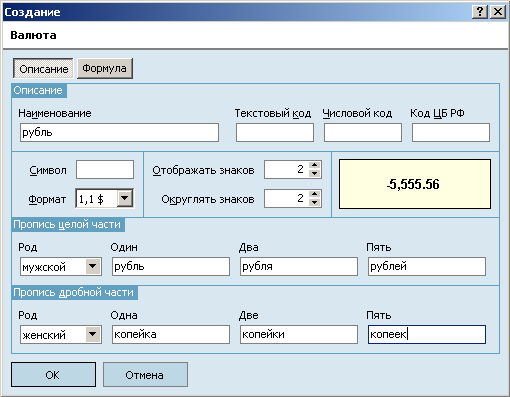The height and width of the screenshot is (397, 510).
Task: Click the Символ label
Action: (x=48, y=170)
